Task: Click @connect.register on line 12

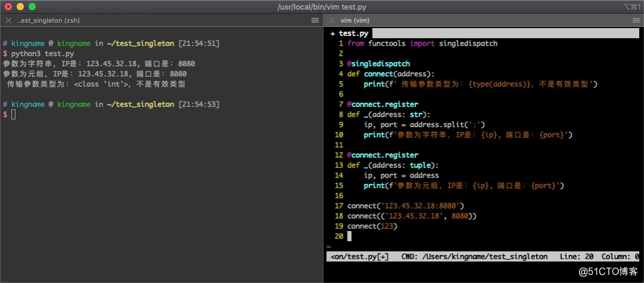Action: pos(382,155)
